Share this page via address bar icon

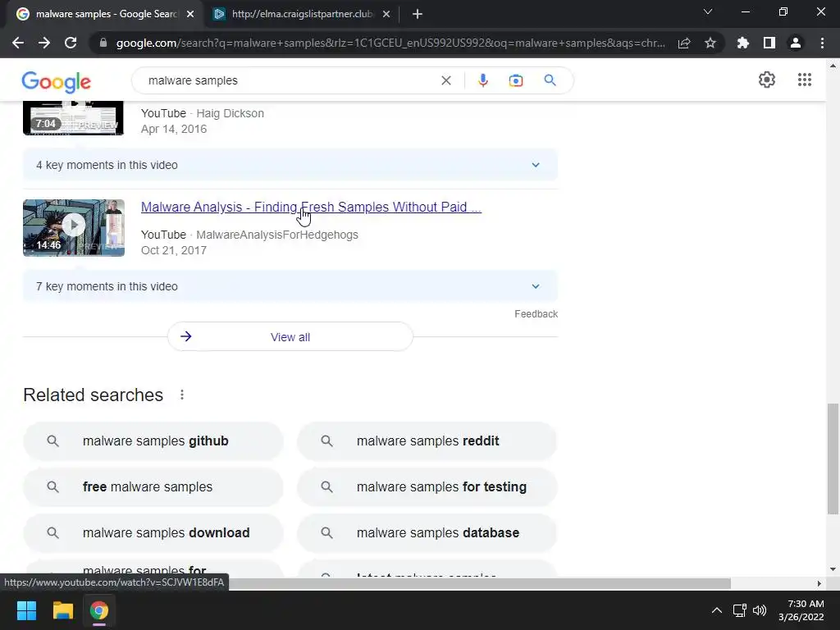684,43
